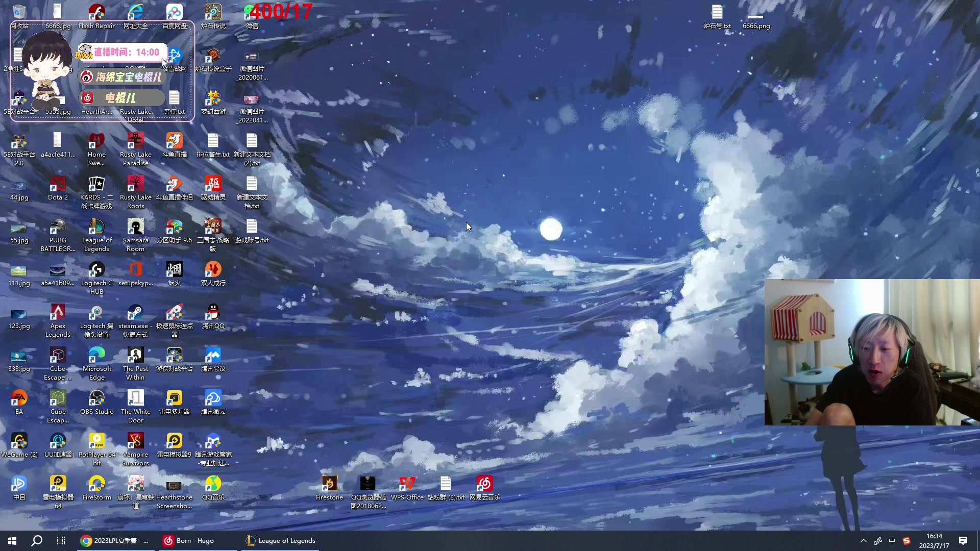Screen dimensions: 980x551
Task: Open Logitech G HUB icon
Action: point(96,278)
